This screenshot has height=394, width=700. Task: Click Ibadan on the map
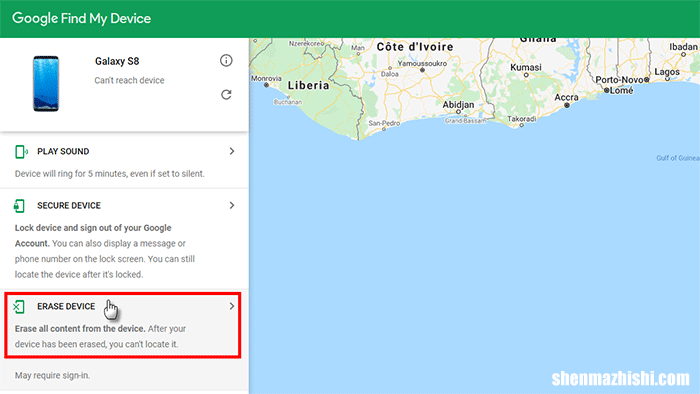(683, 47)
